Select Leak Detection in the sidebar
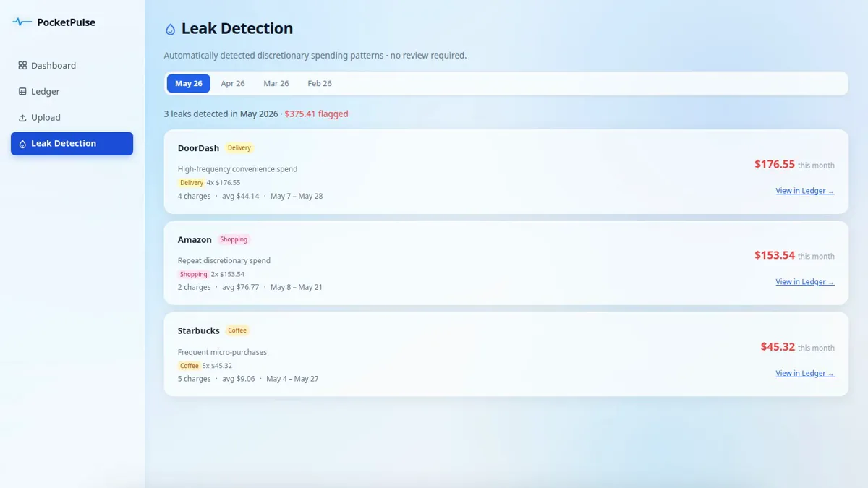 tap(72, 143)
